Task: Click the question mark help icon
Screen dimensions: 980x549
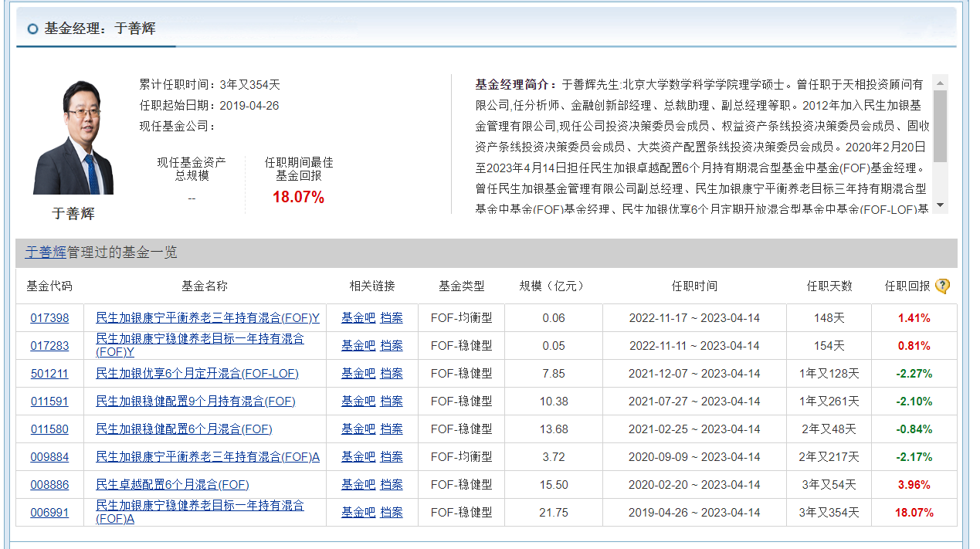Action: coord(942,286)
